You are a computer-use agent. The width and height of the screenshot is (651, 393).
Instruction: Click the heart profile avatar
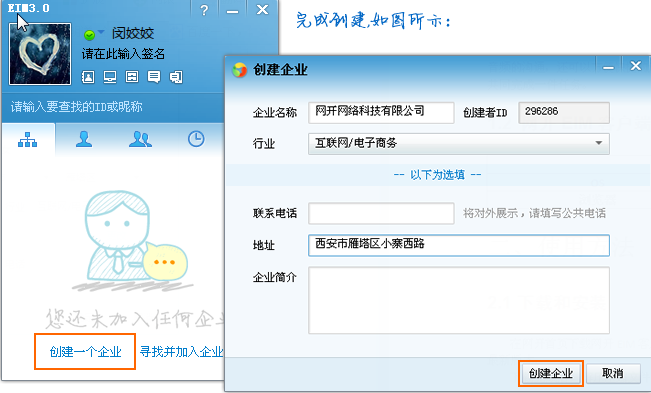40,54
